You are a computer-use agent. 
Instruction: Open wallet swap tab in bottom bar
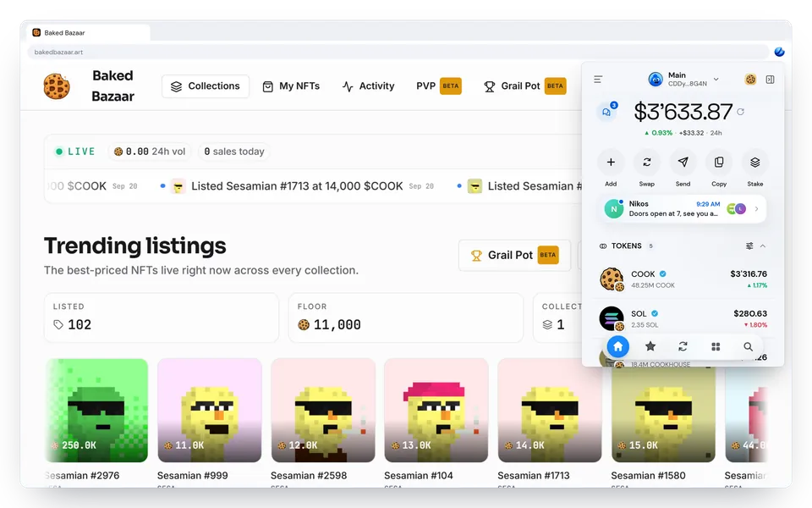(x=683, y=346)
